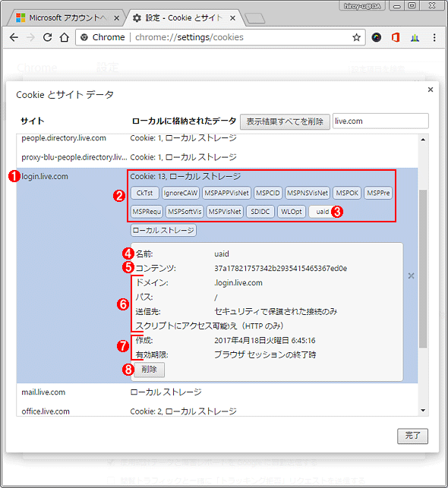This screenshot has width=448, height=488.
Task: Select the 設定 - Cookie とサイト tab
Action: [x=183, y=18]
